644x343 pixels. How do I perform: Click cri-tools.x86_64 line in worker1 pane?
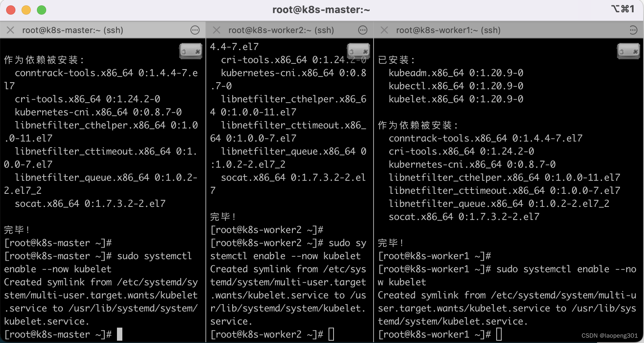pyautogui.click(x=461, y=151)
